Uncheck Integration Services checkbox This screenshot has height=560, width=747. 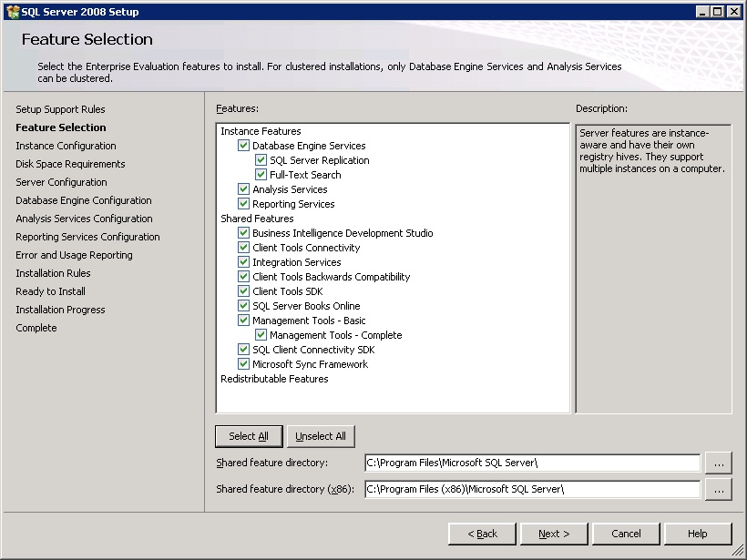(243, 262)
